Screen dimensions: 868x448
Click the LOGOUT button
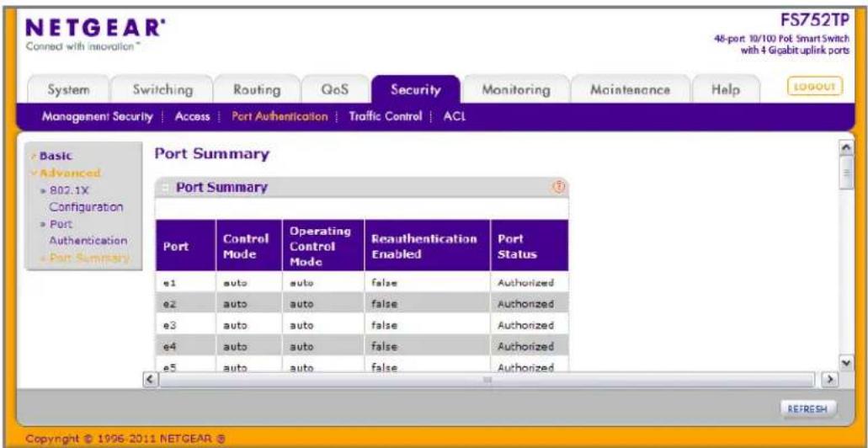click(x=814, y=87)
